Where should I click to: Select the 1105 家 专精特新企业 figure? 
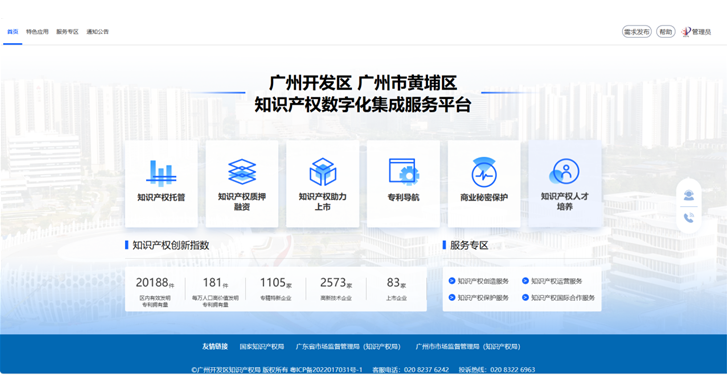click(275, 283)
